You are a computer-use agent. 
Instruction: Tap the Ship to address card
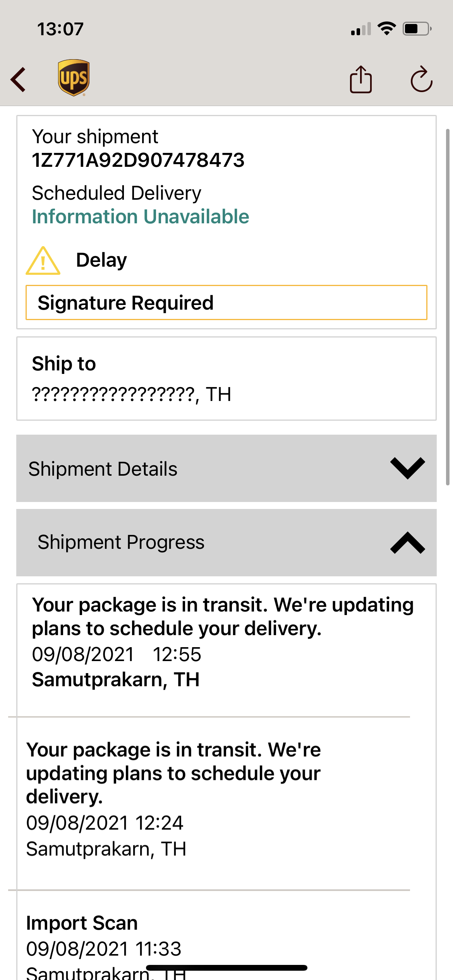tap(226, 379)
